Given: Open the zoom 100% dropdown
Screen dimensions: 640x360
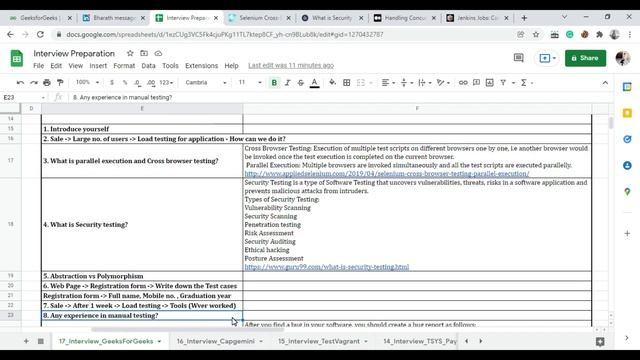Looking at the screenshot, I should [x=87, y=82].
